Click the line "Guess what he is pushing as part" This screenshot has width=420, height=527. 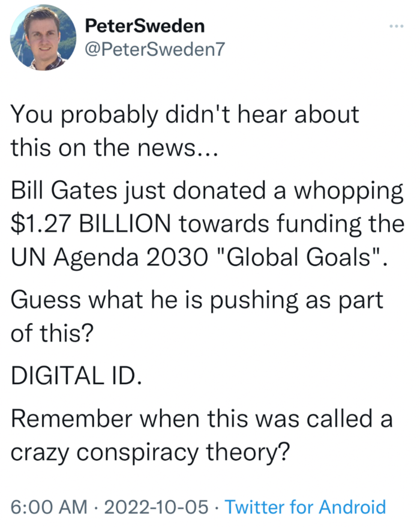[x=197, y=301]
